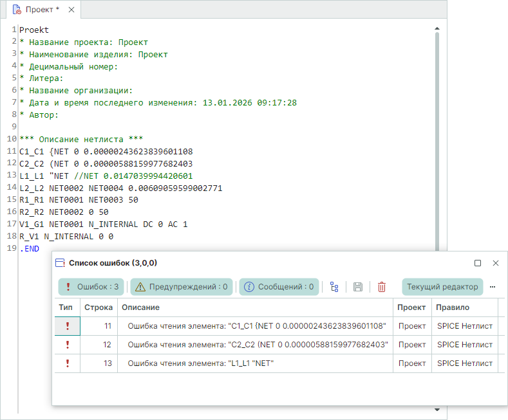Viewport: 508px width, 420px height.
Task: Click the save icon in error list toolbar
Action: pos(358,287)
